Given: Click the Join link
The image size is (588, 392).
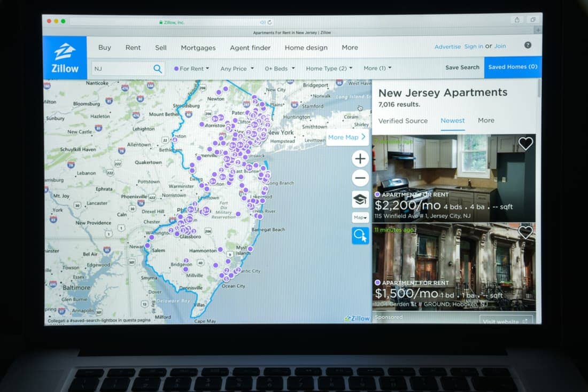Looking at the screenshot, I should click(x=500, y=46).
